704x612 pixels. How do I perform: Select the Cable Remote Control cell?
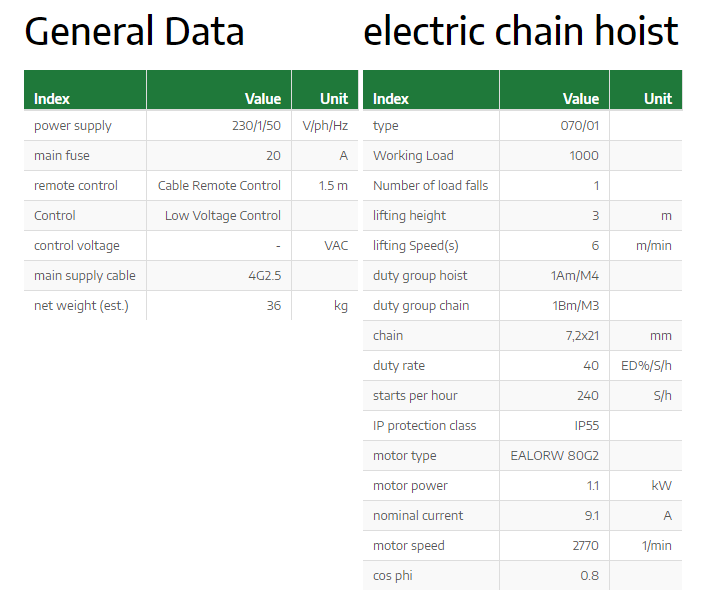click(219, 185)
